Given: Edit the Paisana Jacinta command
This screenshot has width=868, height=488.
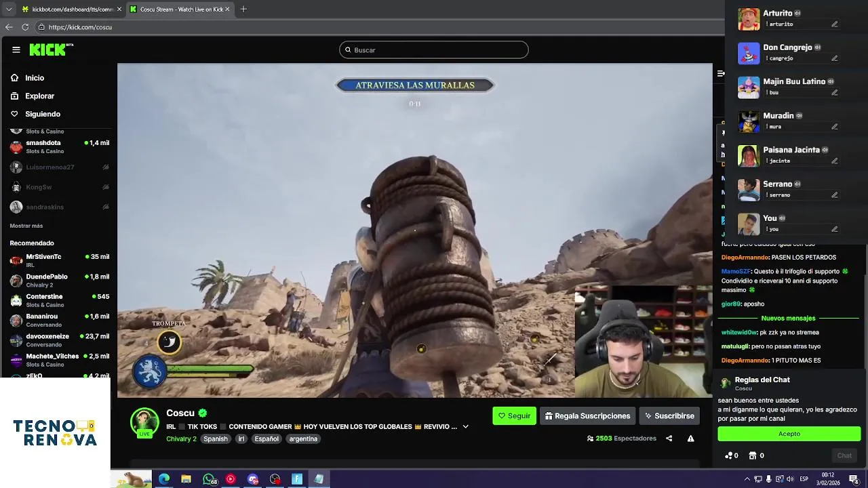Looking at the screenshot, I should tap(835, 161).
